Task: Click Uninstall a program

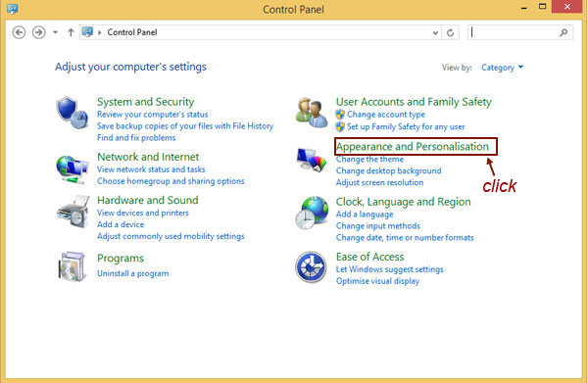Action: coord(132,273)
